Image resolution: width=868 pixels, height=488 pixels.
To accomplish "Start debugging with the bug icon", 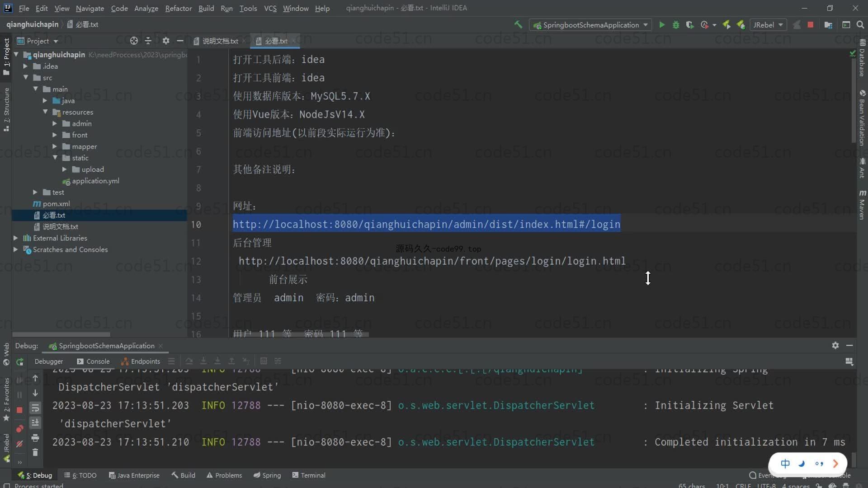I will click(x=676, y=25).
